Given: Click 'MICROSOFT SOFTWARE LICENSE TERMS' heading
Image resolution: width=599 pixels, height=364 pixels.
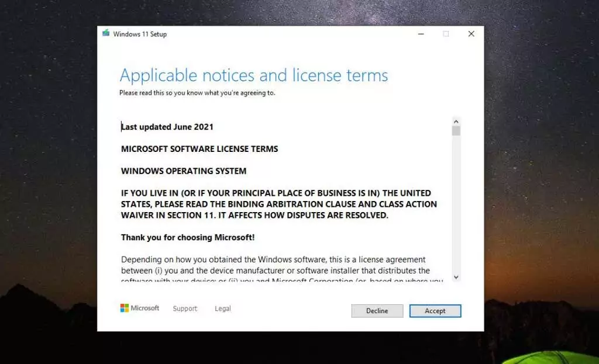Looking at the screenshot, I should 199,149.
